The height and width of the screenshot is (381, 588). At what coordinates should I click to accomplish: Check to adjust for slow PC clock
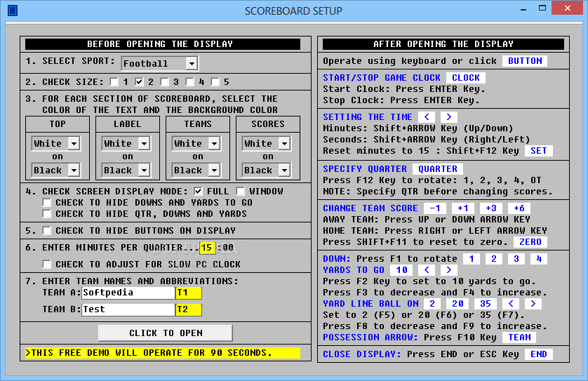[46, 265]
